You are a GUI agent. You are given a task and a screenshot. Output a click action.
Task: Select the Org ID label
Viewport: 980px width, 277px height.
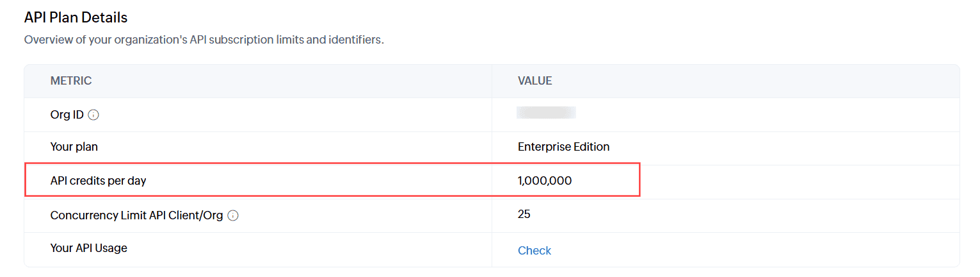click(x=67, y=115)
